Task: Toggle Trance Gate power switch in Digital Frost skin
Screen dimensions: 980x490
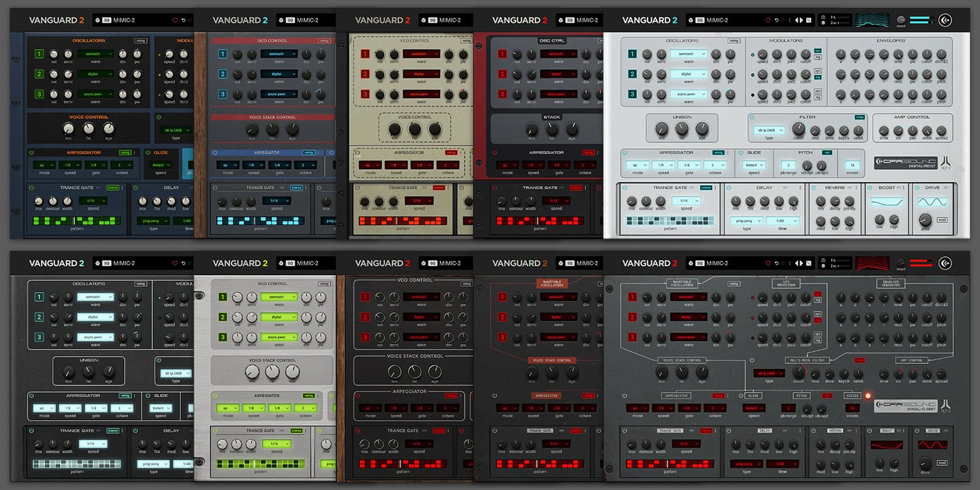Action: pyautogui.click(x=625, y=188)
